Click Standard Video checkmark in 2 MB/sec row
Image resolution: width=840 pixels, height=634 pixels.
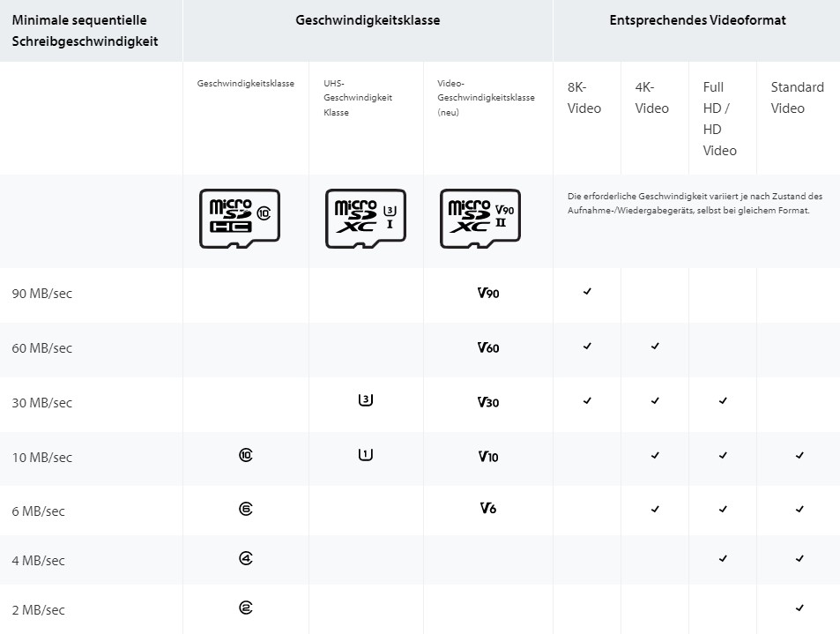(799, 608)
